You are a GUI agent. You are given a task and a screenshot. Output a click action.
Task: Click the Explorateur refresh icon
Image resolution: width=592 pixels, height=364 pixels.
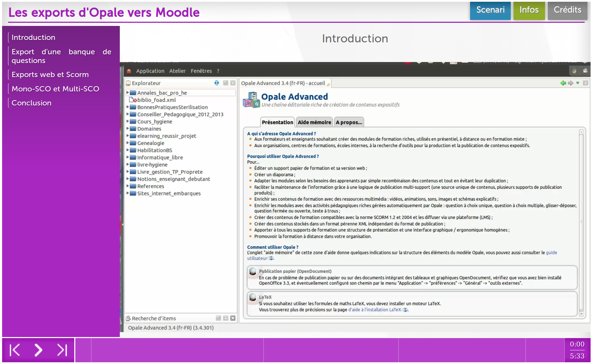[x=217, y=83]
